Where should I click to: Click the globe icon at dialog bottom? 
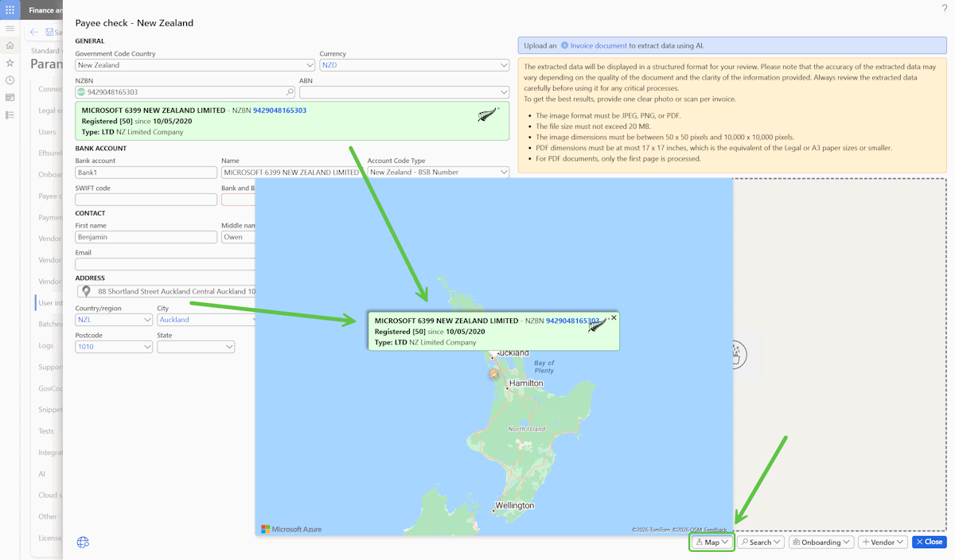[x=83, y=542]
